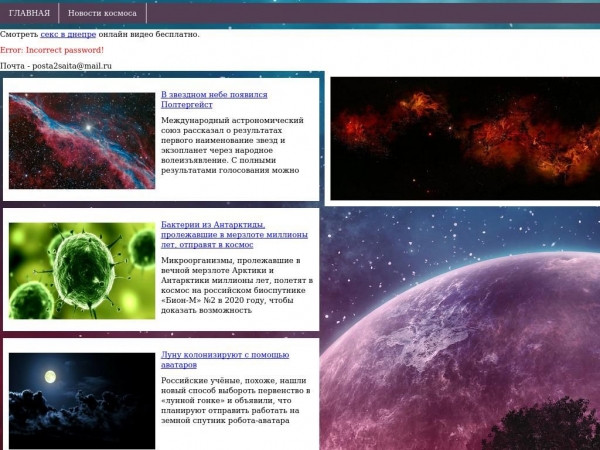Click the Error: Incorrect password! message
The image size is (600, 450).
[x=52, y=50]
